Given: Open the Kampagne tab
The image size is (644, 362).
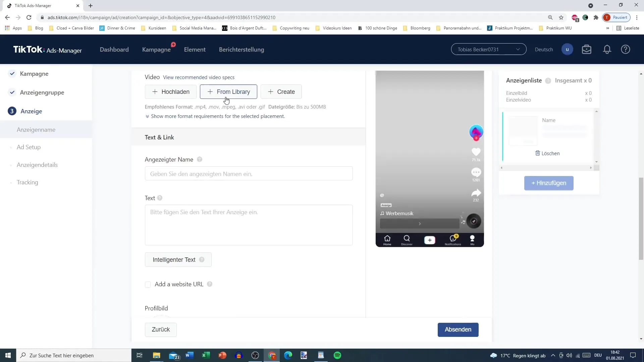Looking at the screenshot, I should pos(156,50).
